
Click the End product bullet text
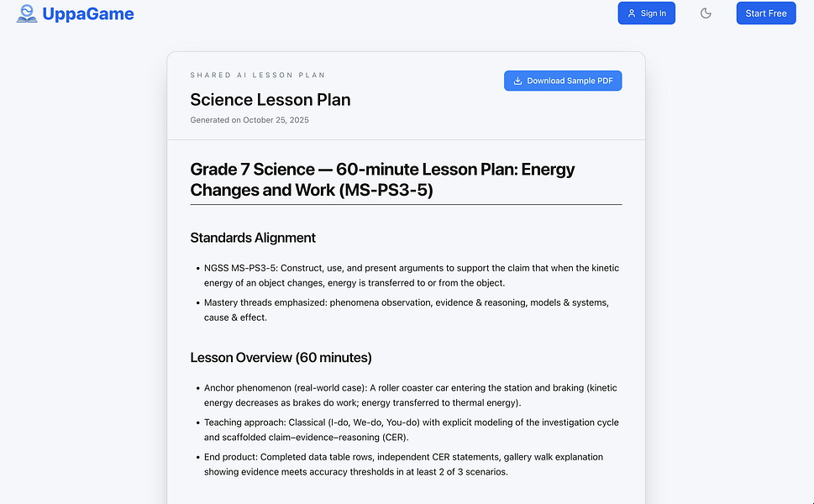(x=403, y=465)
